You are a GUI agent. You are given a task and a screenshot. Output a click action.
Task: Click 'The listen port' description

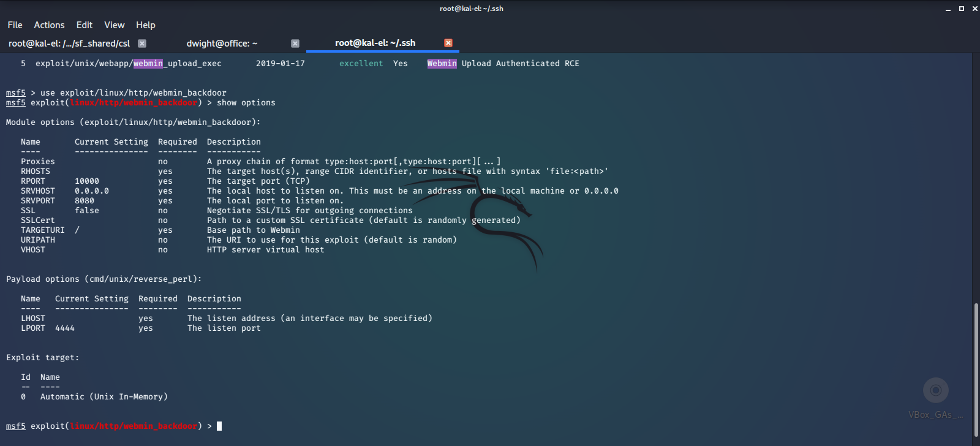coord(224,328)
